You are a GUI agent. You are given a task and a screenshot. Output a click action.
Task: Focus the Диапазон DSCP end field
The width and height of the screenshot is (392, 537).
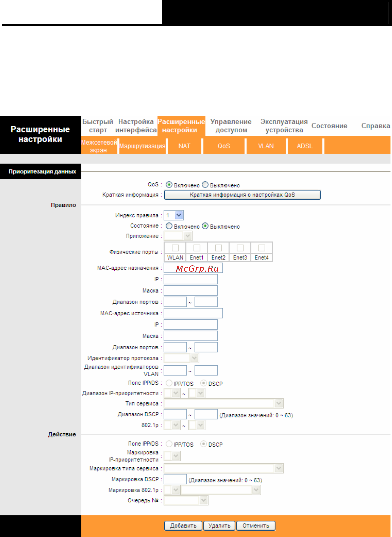click(206, 414)
